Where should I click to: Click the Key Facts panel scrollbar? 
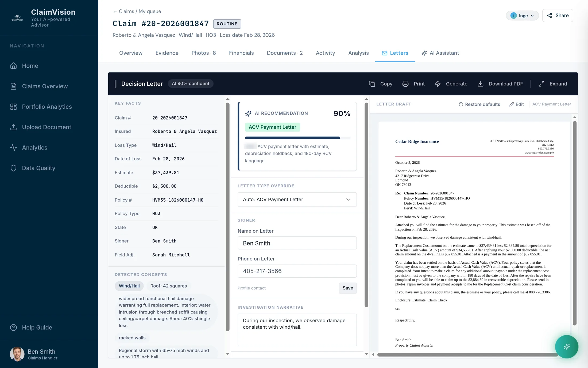[227, 217]
